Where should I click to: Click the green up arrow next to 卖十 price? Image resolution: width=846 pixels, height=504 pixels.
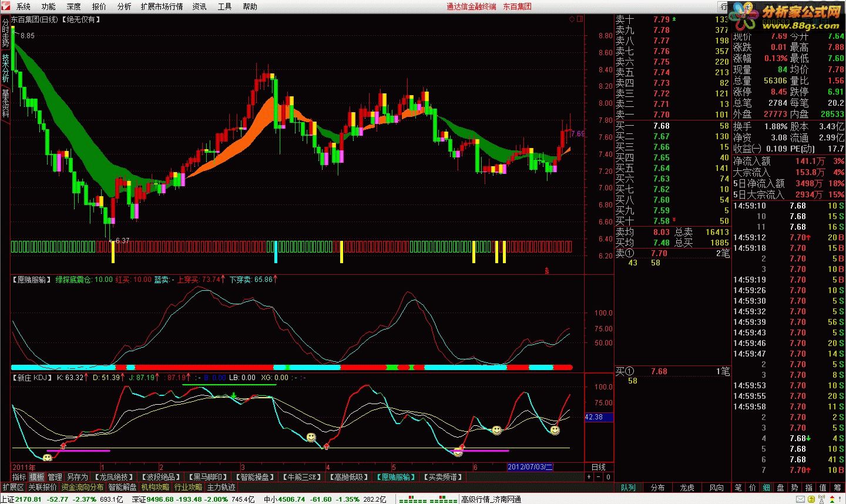674,19
